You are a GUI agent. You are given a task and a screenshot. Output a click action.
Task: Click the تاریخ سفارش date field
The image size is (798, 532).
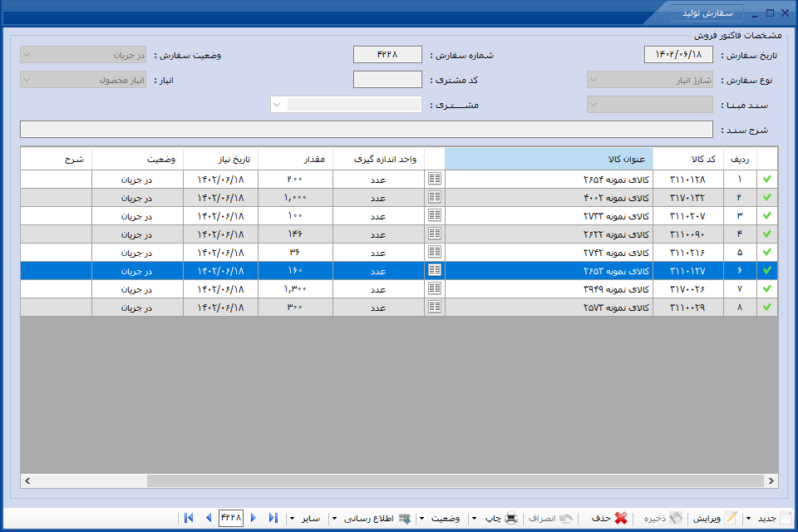click(678, 55)
